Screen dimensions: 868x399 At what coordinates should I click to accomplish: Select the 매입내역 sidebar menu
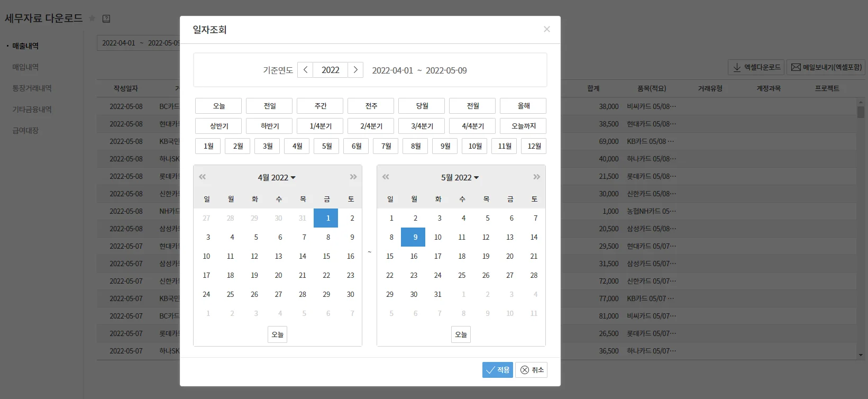(25, 67)
